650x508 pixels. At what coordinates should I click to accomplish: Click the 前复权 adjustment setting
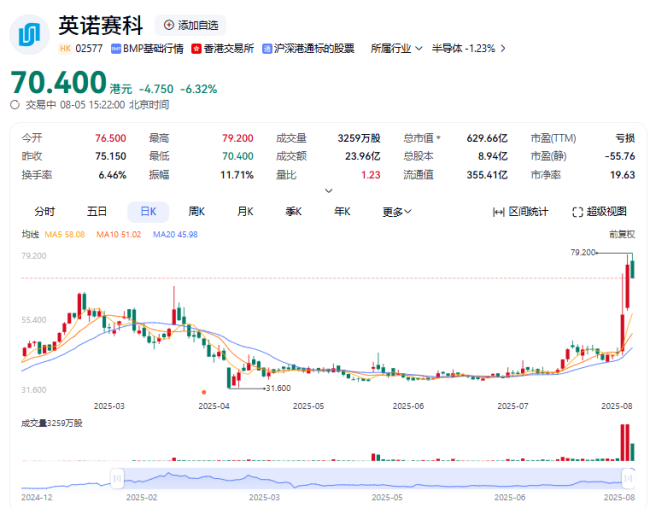621,235
